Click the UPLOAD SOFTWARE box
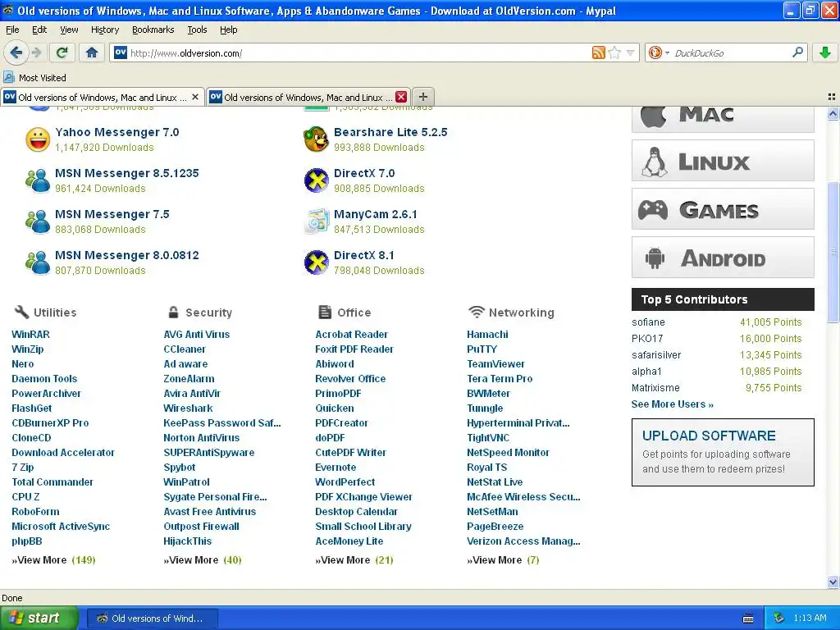This screenshot has height=630, width=840. [723, 452]
